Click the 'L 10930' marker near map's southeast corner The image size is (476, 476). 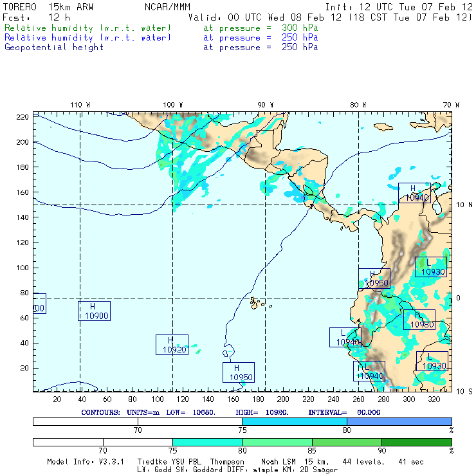[x=432, y=362]
